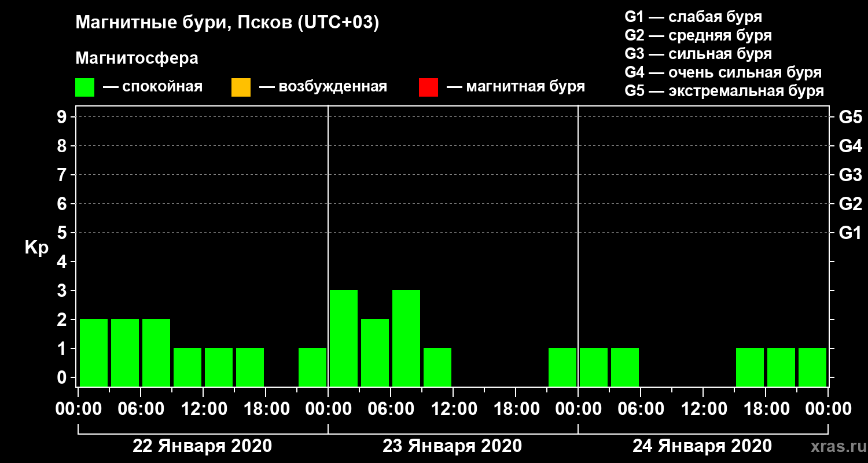Viewport: 868px width, 463px height.
Task: Click the '06:00' tick label under 23 January
Action: pos(391,409)
